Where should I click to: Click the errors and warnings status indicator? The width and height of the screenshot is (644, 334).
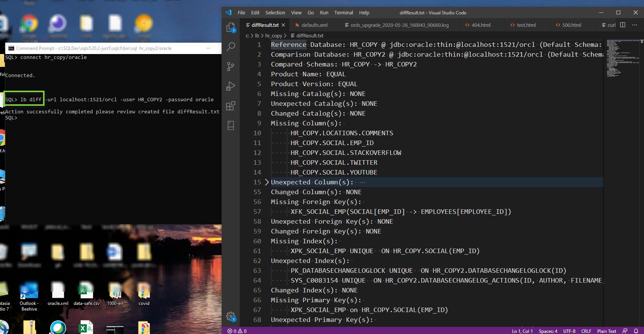pyautogui.click(x=237, y=331)
